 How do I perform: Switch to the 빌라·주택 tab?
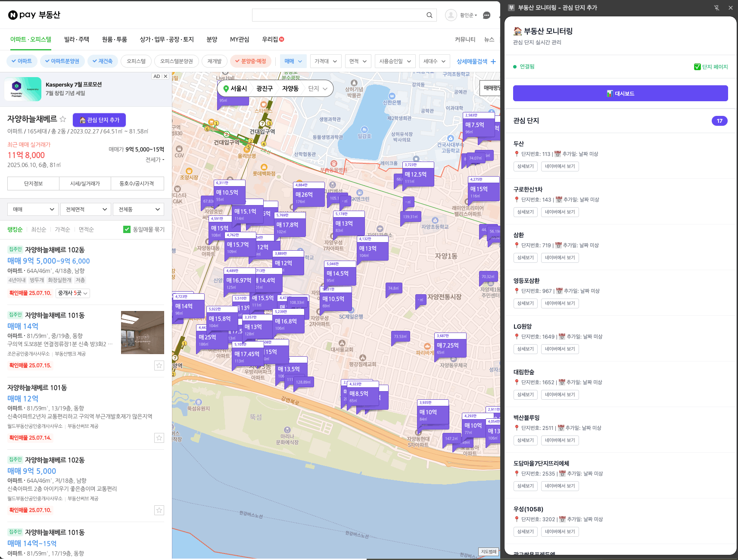(x=76, y=40)
